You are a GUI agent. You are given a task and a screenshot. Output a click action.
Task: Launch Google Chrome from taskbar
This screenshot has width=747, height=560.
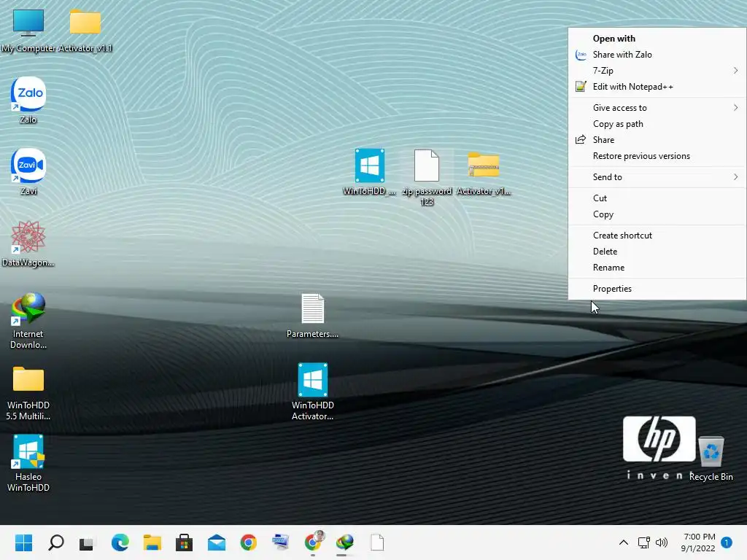click(x=249, y=542)
